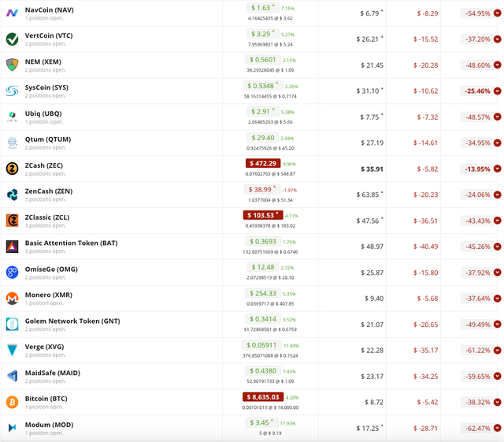Click ZClassic price badge $ 103.53
Image resolution: width=504 pixels, height=442 pixels.
(x=263, y=215)
